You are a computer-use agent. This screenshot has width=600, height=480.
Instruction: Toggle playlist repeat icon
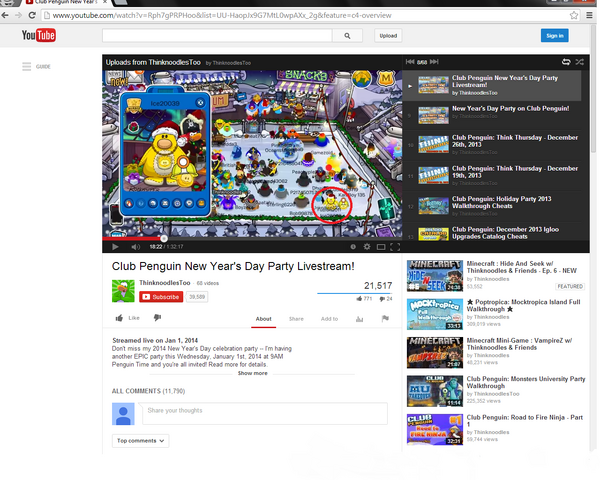point(566,62)
